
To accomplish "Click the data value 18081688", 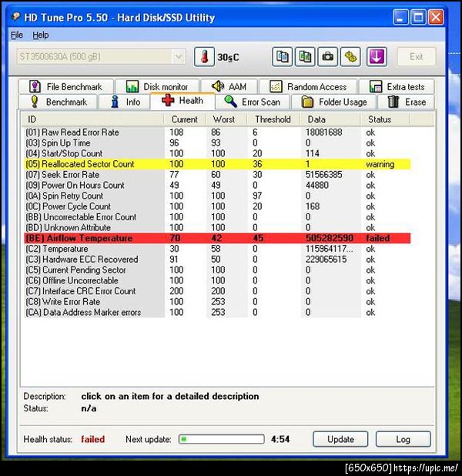I will [x=323, y=132].
